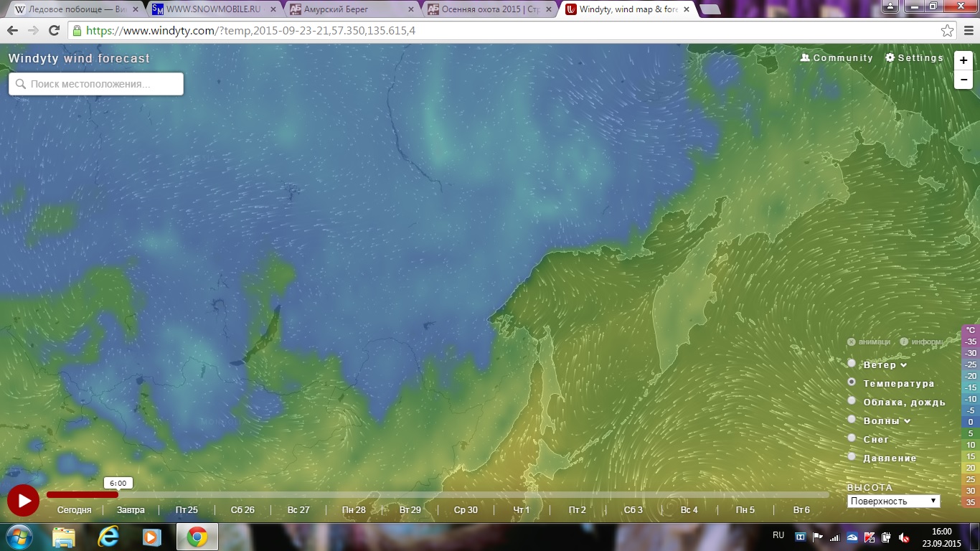Jump to Пн 28 on the timeline
The width and height of the screenshot is (980, 551).
(354, 510)
